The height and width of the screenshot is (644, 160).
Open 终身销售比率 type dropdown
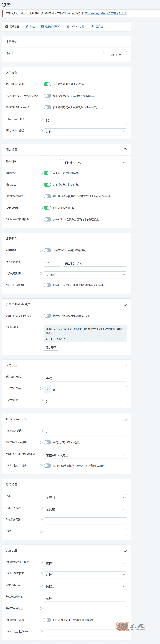coord(95,263)
